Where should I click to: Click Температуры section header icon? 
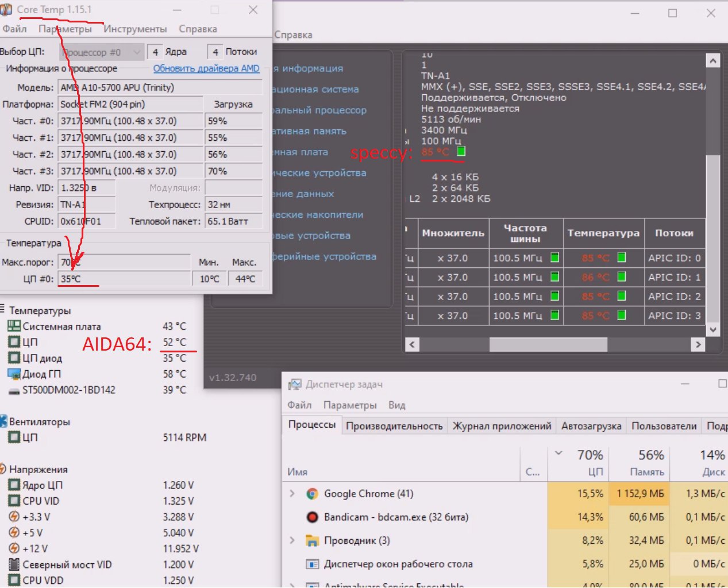3,309
